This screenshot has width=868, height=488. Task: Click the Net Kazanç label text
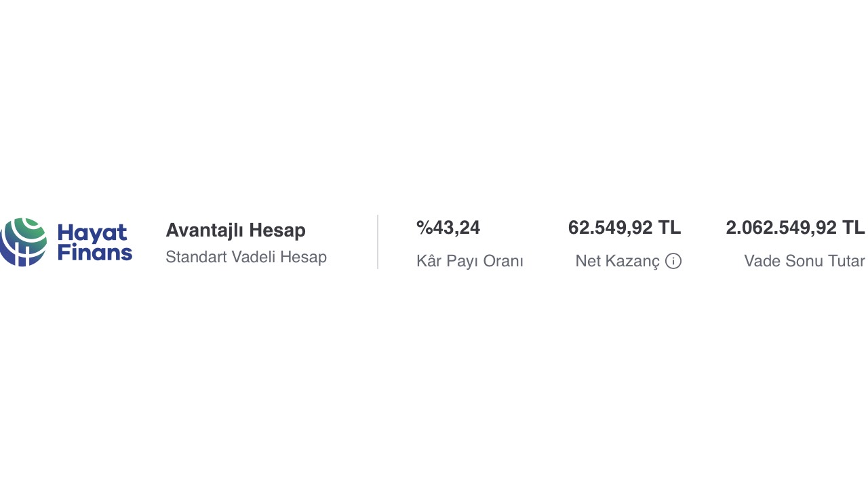(x=617, y=261)
